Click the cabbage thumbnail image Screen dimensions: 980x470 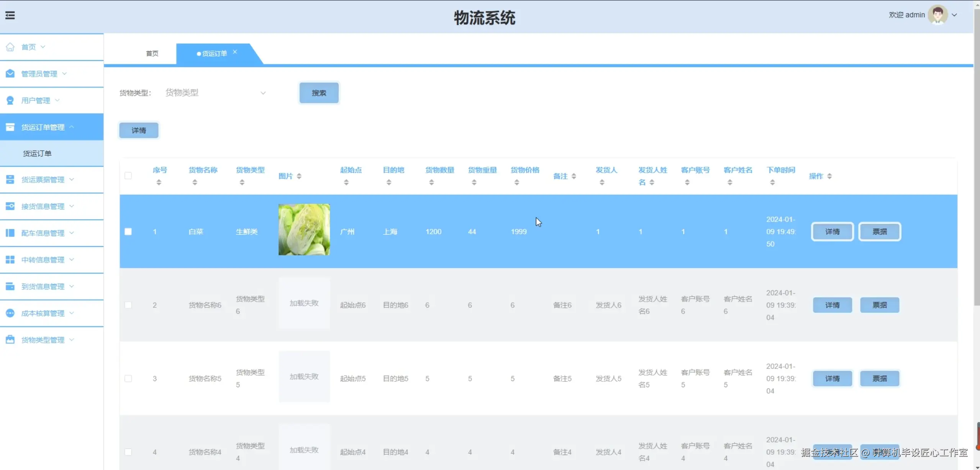click(x=304, y=230)
